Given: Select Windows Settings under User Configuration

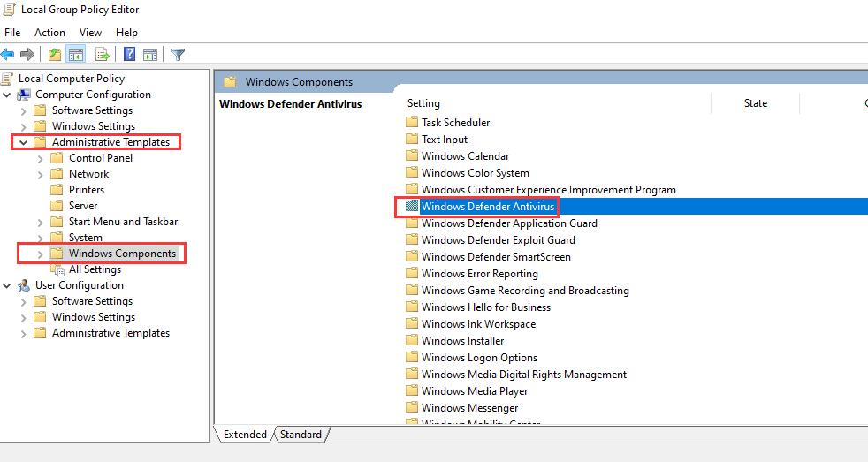Looking at the screenshot, I should (x=94, y=317).
